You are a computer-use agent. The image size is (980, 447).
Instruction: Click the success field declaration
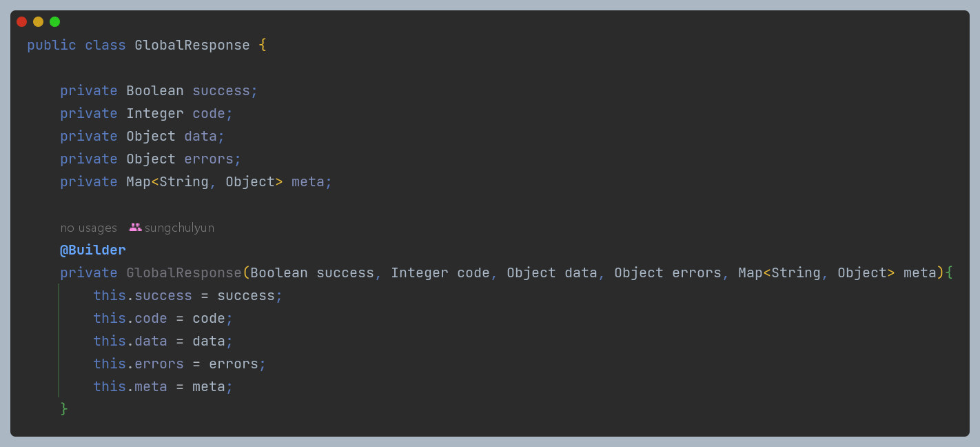(x=222, y=90)
